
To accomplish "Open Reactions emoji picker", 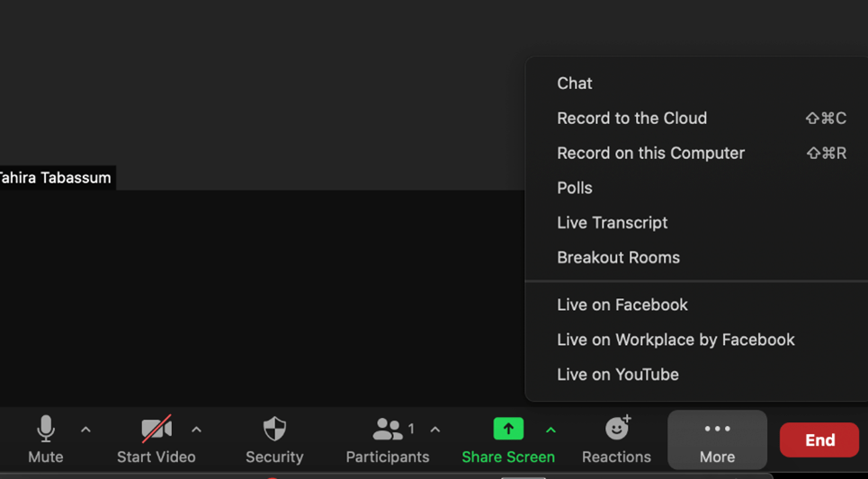I will pos(617,439).
